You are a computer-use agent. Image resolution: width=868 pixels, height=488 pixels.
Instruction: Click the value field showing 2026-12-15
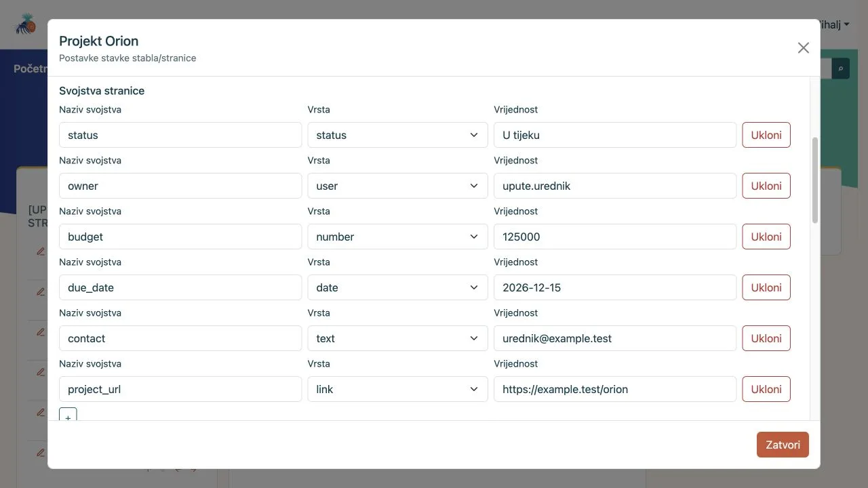[x=615, y=287]
